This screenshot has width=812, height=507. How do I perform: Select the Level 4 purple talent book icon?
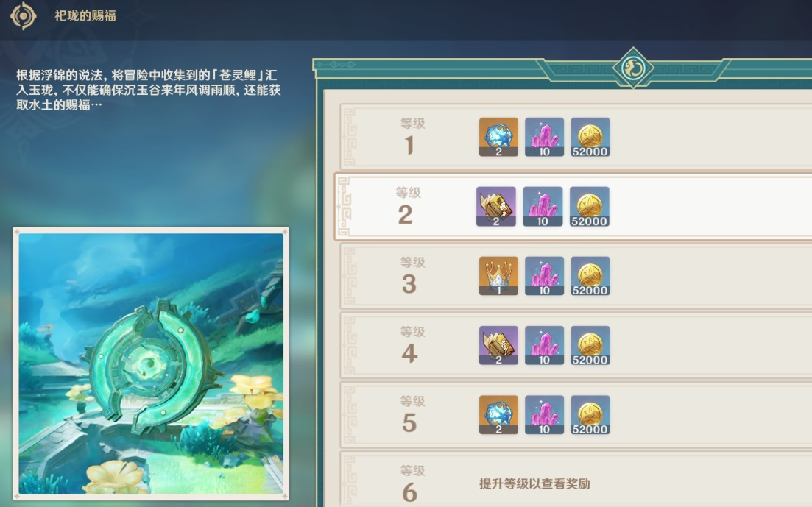pyautogui.click(x=498, y=345)
